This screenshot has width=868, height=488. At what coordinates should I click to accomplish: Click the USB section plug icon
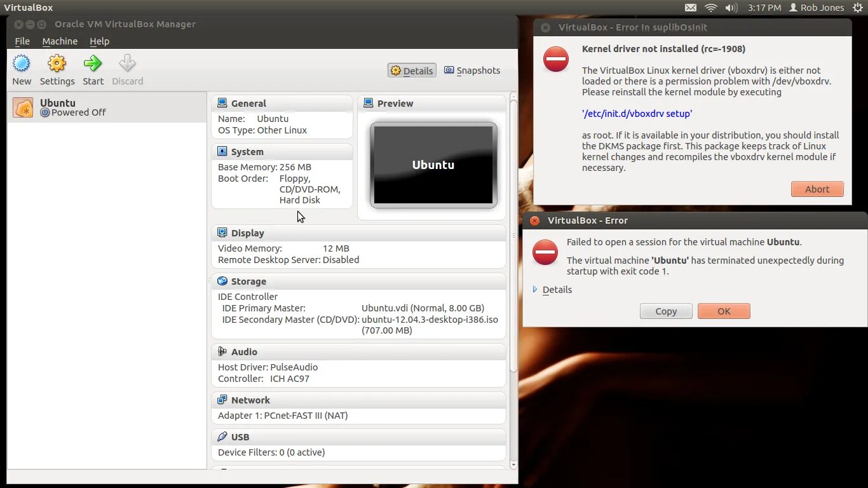pyautogui.click(x=222, y=437)
